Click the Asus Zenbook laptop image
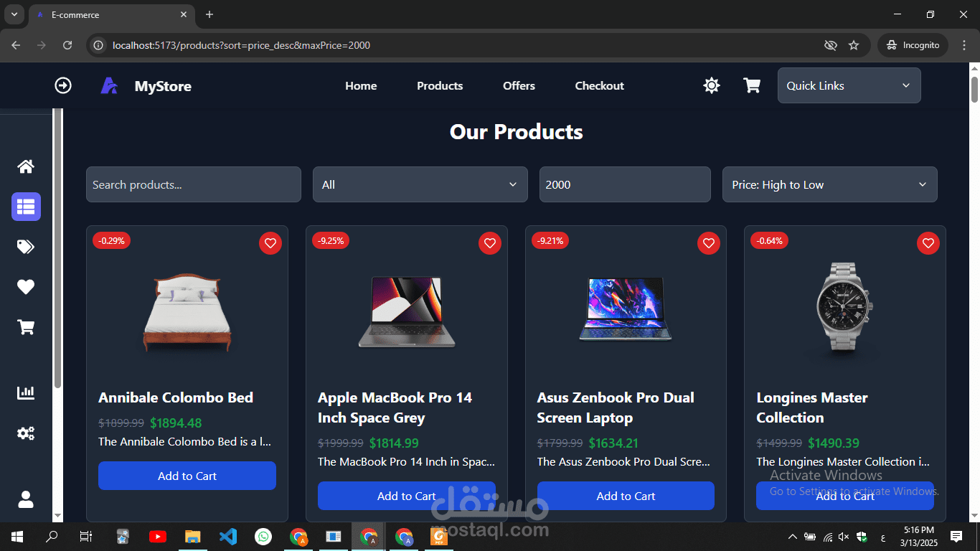Image resolution: width=980 pixels, height=551 pixels. 626,310
